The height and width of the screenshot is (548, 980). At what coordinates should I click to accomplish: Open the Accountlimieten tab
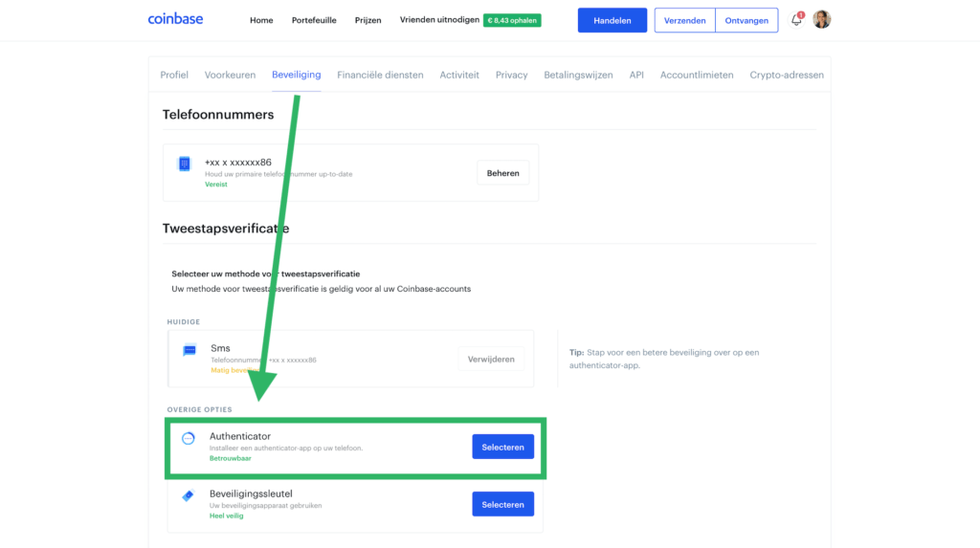coord(697,75)
